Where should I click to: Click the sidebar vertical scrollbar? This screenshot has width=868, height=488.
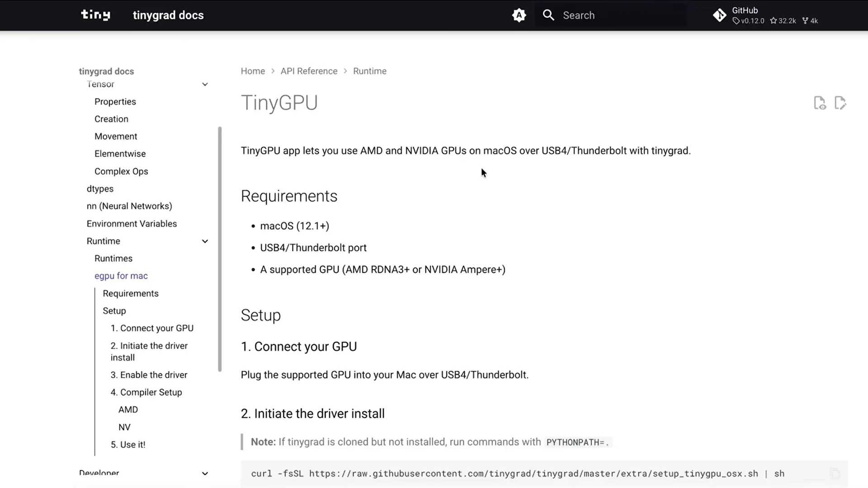click(x=220, y=249)
